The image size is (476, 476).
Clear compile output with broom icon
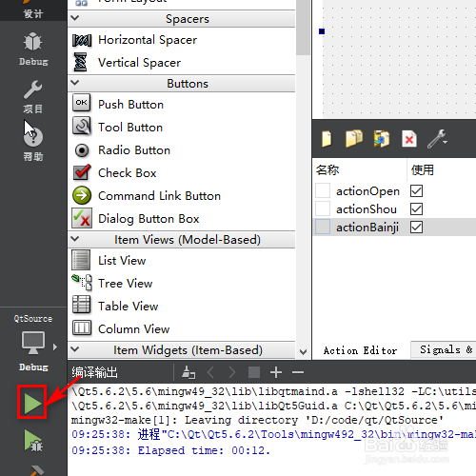click(x=188, y=372)
